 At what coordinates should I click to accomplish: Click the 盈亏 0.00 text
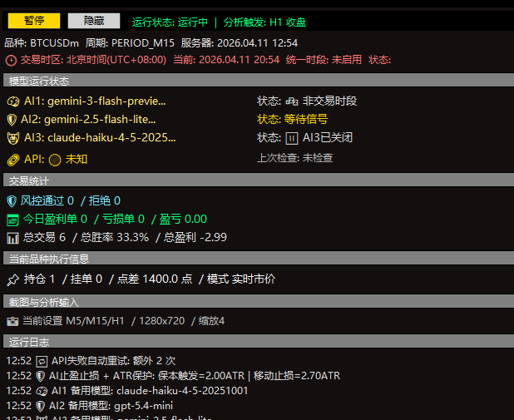[183, 219]
